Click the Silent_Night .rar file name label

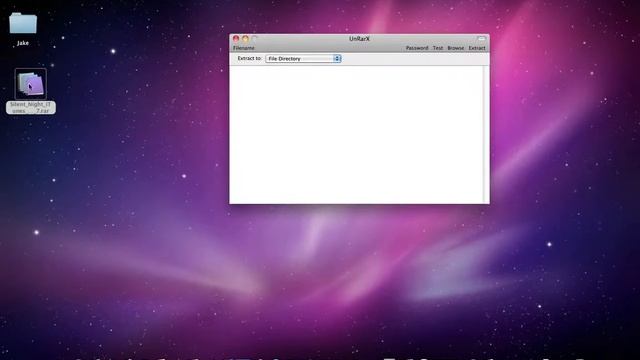tap(31, 108)
